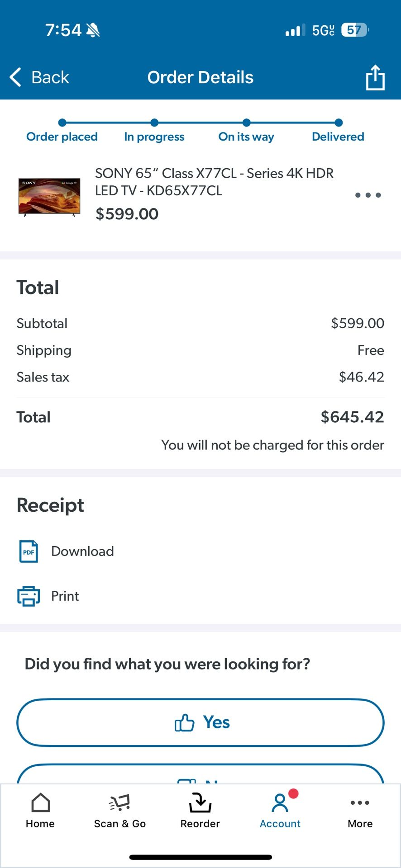Open Scan & Go from bottom bar
The image size is (401, 868).
120,811
